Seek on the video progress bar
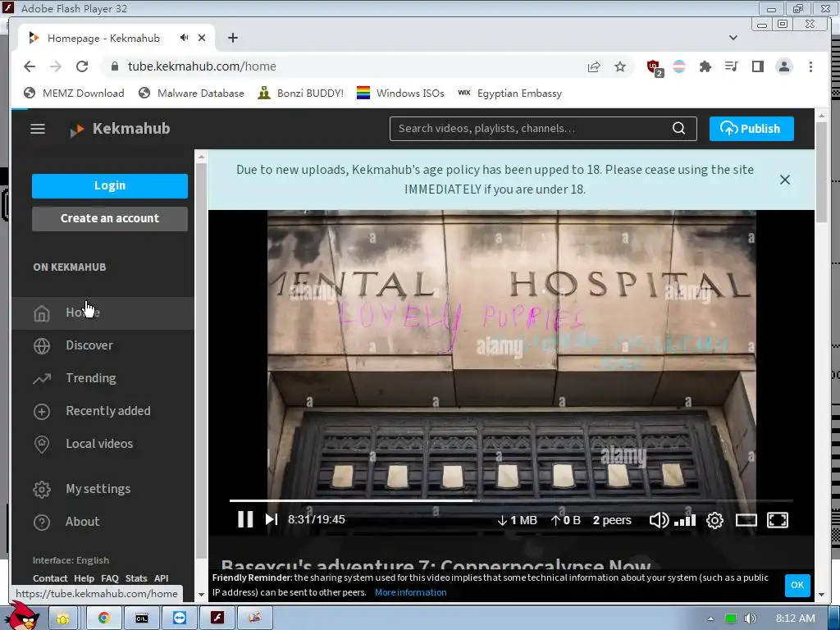Viewport: 840px width, 630px height. click(511, 501)
